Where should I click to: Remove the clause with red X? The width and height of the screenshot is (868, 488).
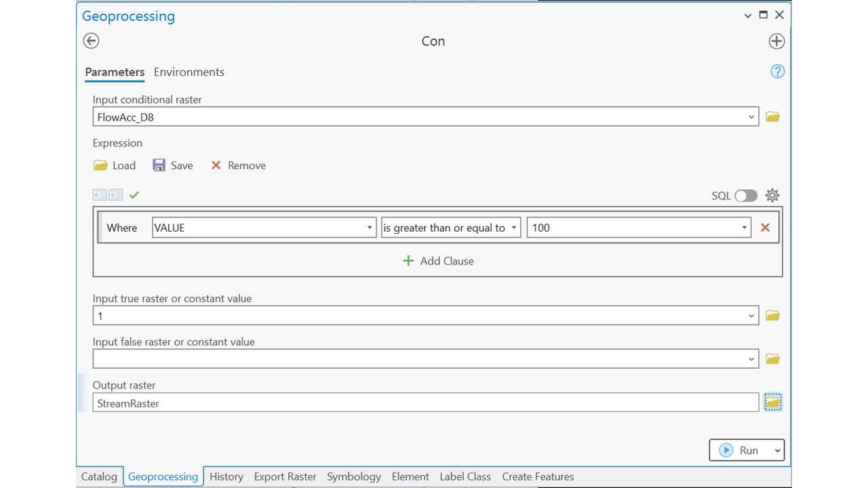click(x=765, y=228)
